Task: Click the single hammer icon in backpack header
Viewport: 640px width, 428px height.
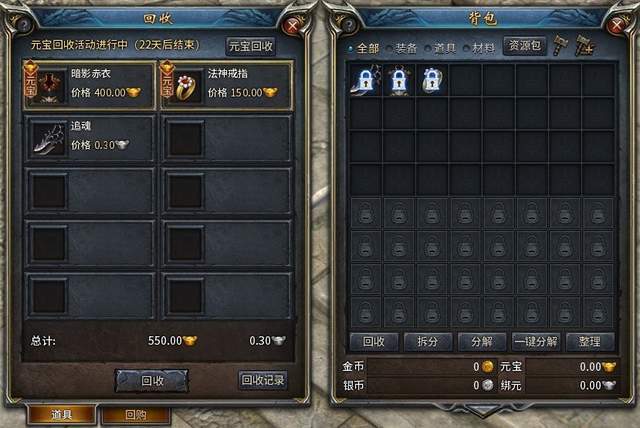Action: pos(560,45)
